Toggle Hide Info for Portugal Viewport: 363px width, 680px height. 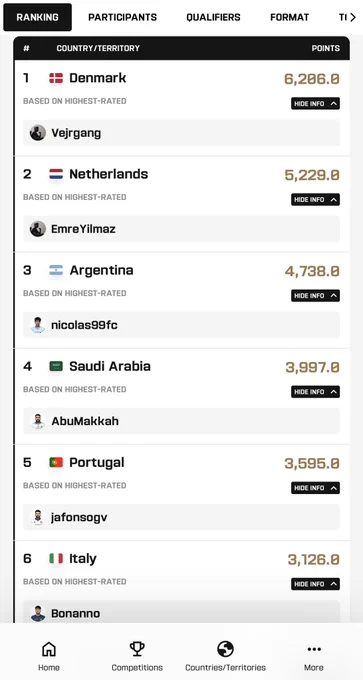pos(315,488)
